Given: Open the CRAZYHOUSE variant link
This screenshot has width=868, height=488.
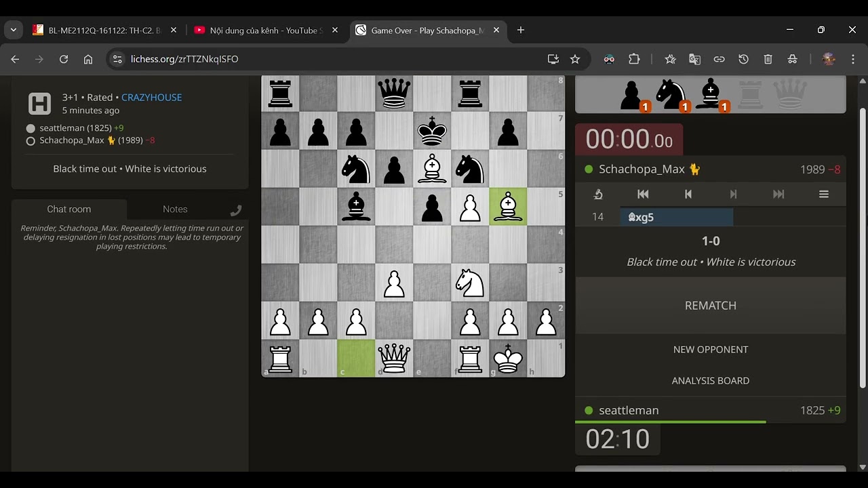Looking at the screenshot, I should click(x=151, y=98).
